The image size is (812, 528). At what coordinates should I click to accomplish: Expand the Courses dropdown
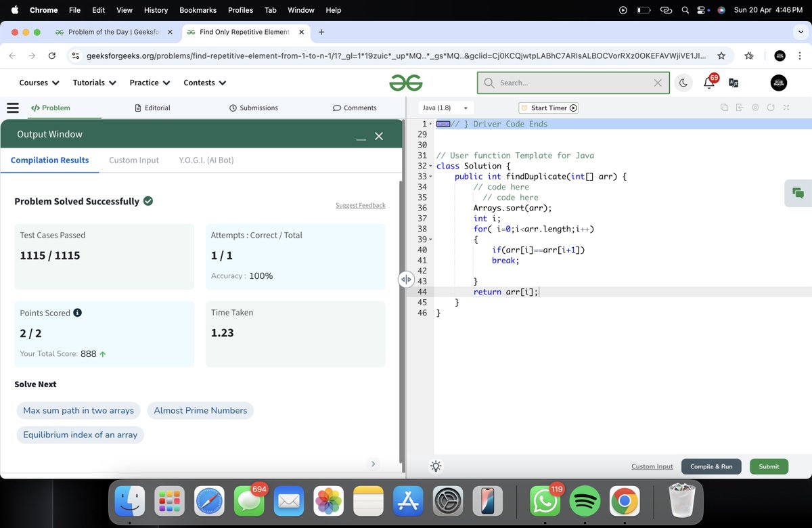tap(39, 83)
